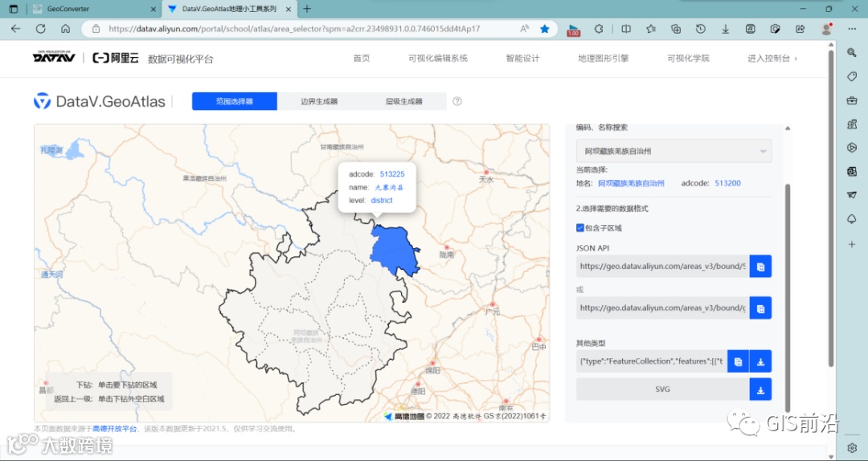Screen dimensions: 868x461
Task: Open read aloud in address bar
Action: [525, 29]
